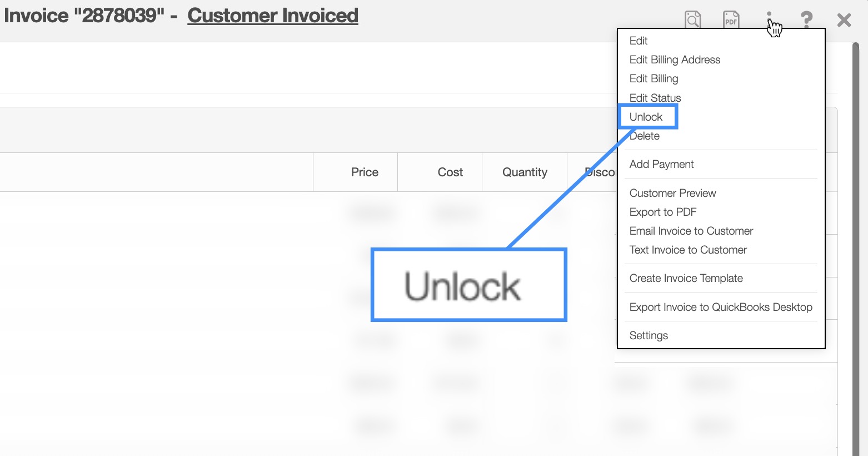868x456 pixels.
Task: Open help with the question mark icon
Action: (x=806, y=20)
